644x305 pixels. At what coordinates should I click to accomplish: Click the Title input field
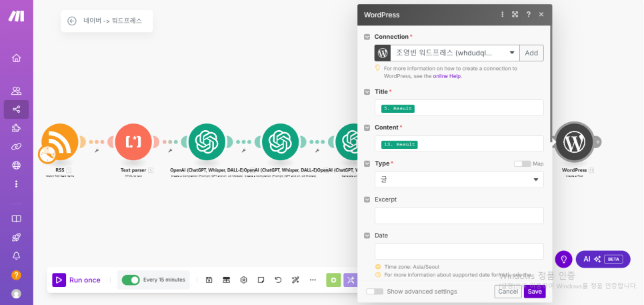(x=459, y=107)
